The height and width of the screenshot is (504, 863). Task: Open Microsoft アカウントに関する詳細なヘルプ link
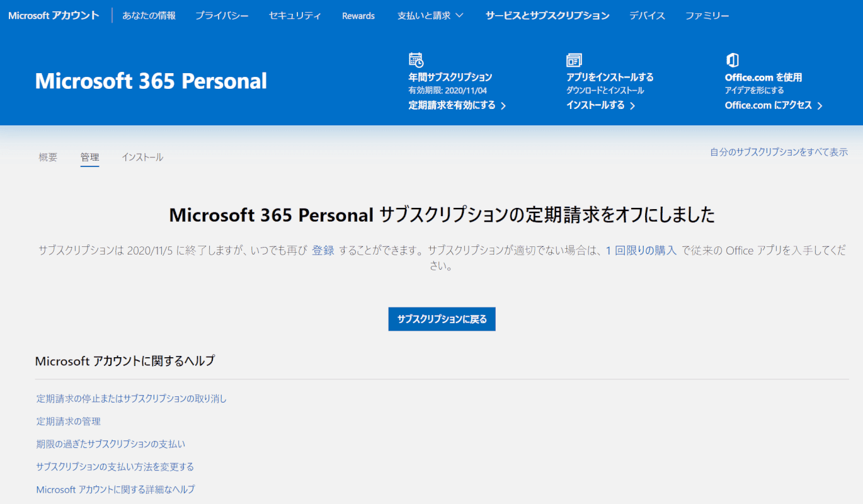pos(116,490)
